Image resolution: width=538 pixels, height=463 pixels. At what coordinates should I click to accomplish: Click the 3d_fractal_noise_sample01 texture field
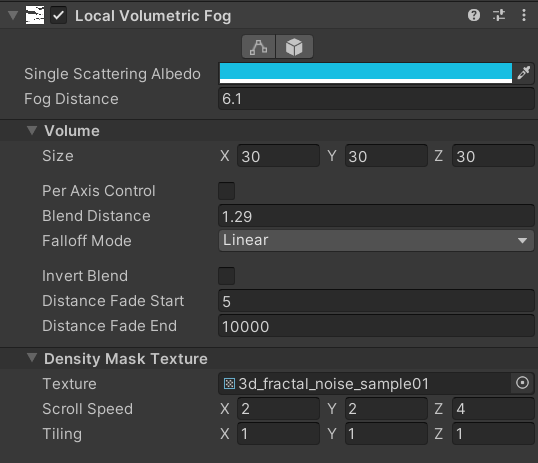(365, 383)
